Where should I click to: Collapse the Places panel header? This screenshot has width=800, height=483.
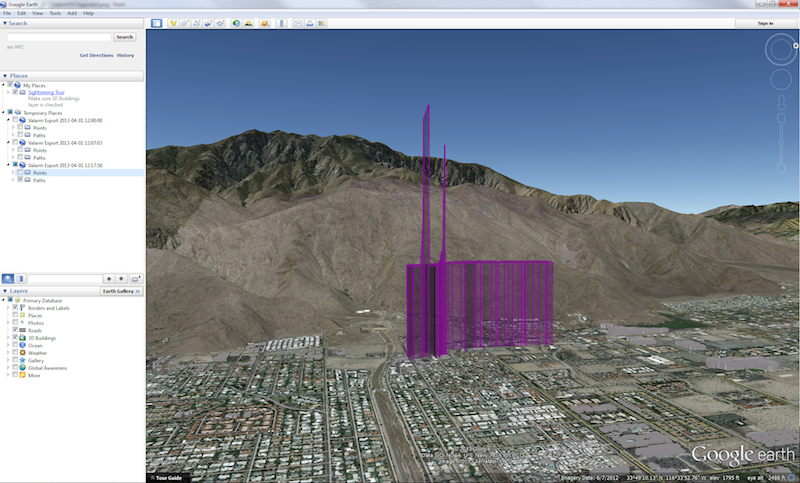point(5,75)
